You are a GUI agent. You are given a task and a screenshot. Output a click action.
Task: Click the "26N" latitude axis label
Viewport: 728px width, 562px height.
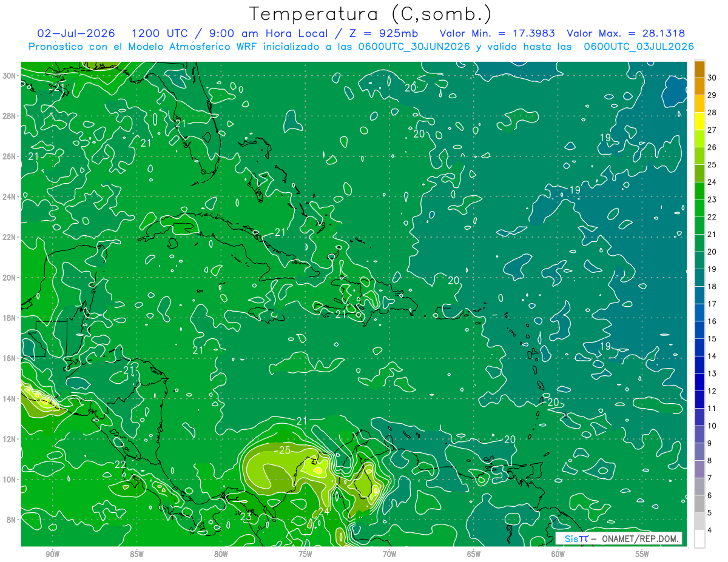[x=10, y=156]
